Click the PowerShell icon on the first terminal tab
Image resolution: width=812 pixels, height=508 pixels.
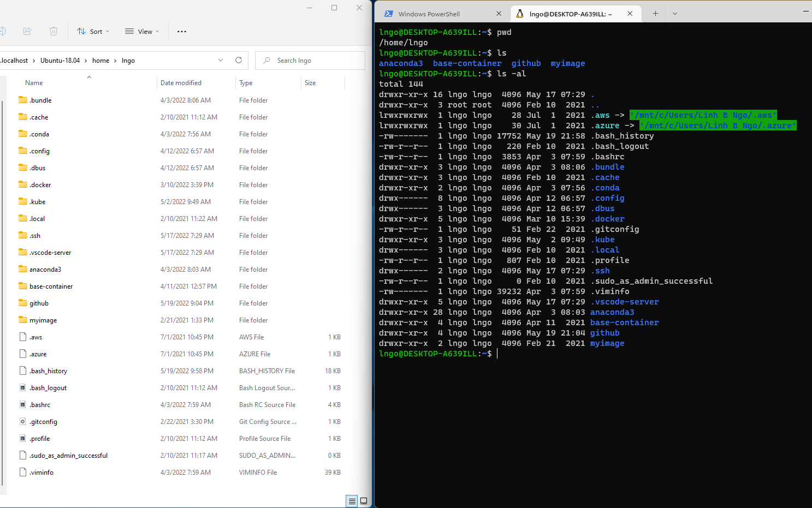click(x=389, y=13)
